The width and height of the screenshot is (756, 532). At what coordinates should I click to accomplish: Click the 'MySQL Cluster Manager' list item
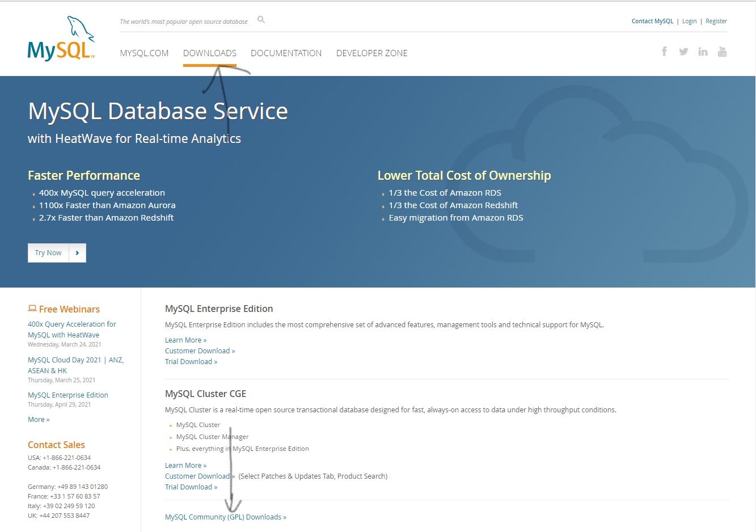coord(212,437)
